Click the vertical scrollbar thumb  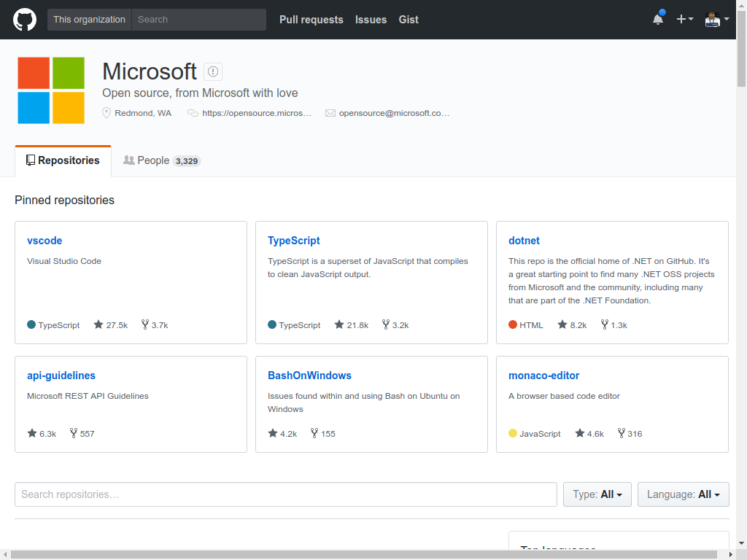[x=741, y=47]
